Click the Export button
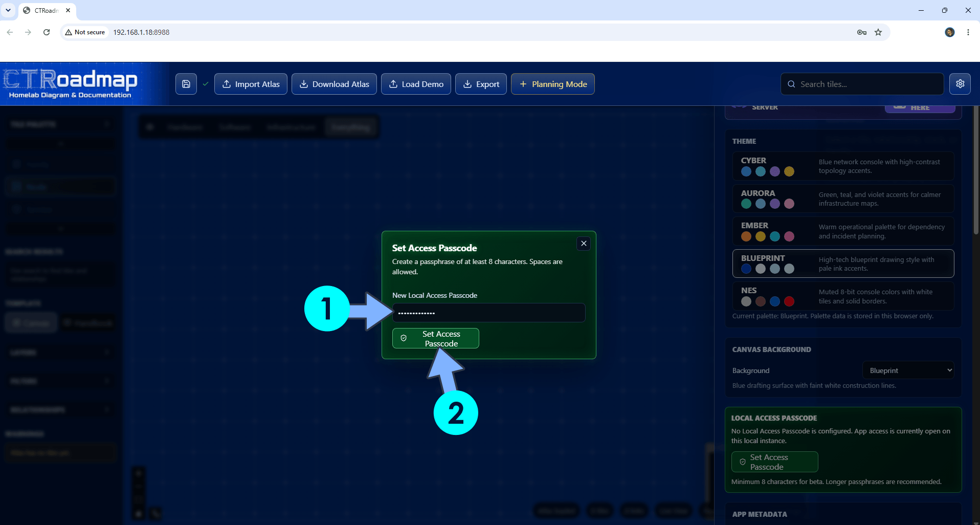 click(481, 84)
